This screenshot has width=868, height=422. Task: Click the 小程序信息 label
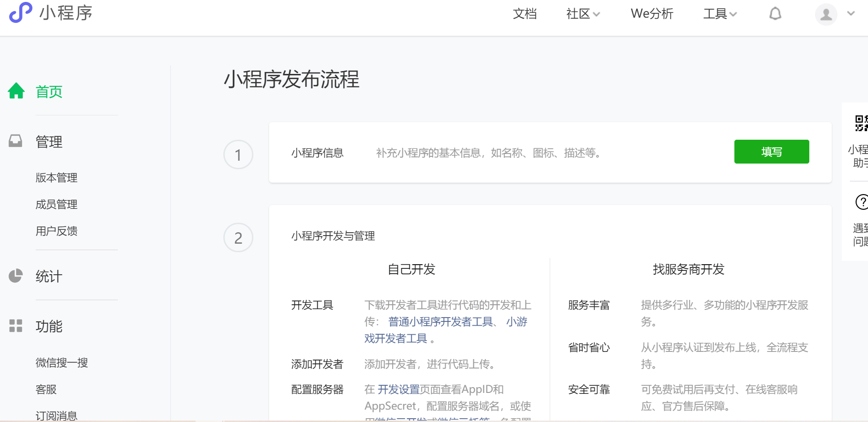[317, 153]
